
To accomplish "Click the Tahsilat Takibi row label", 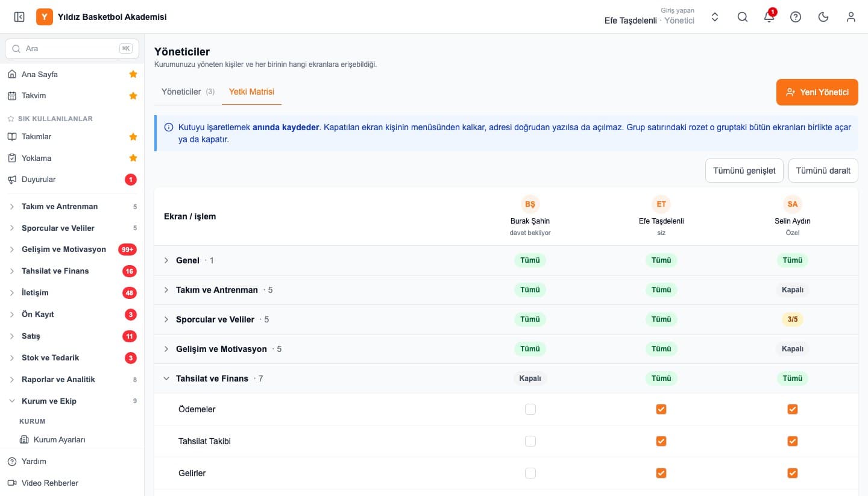I will click(x=205, y=441).
